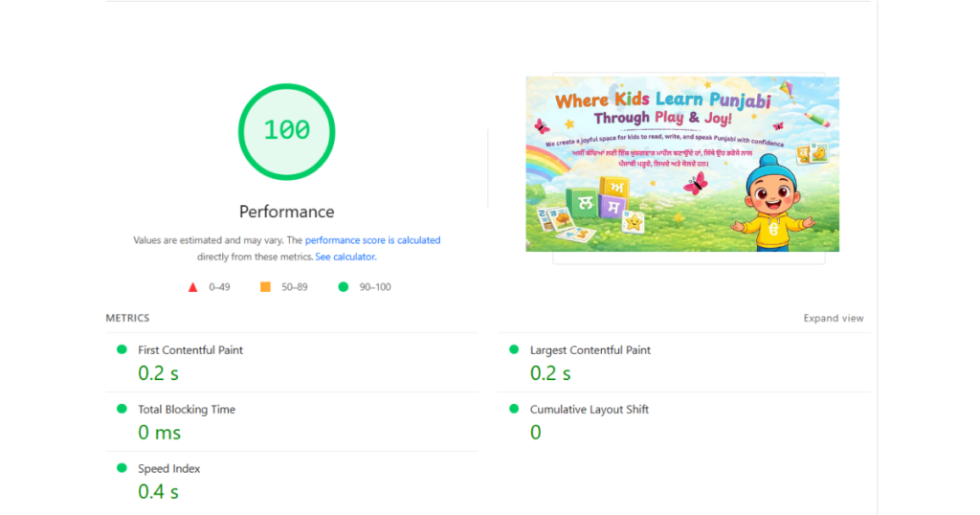
Task: Click the green 100 performance score gauge
Action: [286, 130]
